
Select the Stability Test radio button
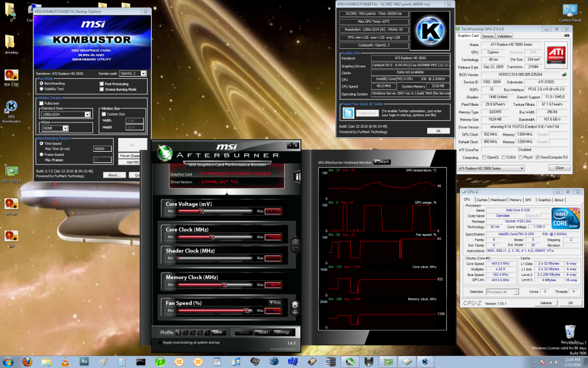pos(41,89)
